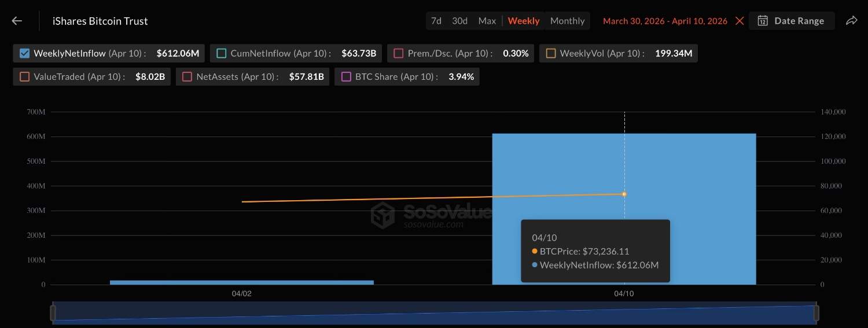Viewport: 868px width, 328px height.
Task: Click the 0.30% Prem./Dsc. value
Action: point(516,53)
